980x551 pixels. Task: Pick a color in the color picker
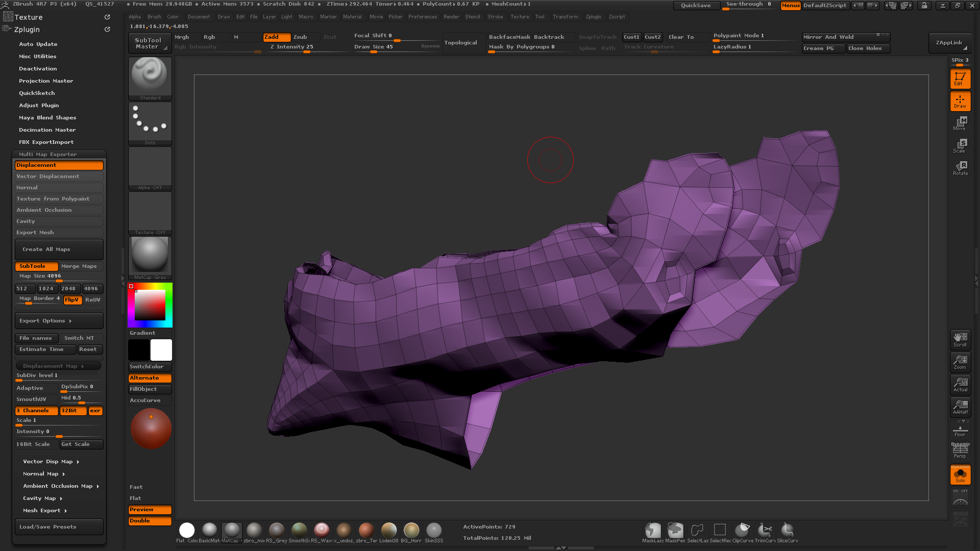(x=150, y=305)
